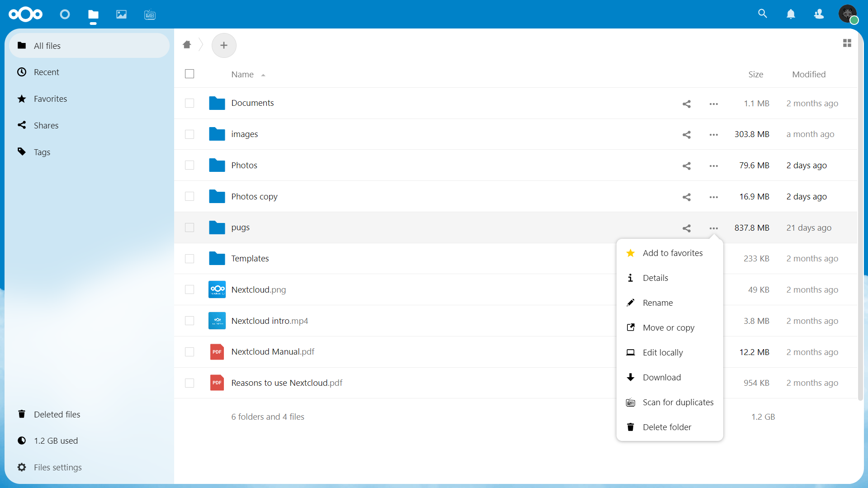Screen dimensions: 868x488
Task: Select the Photos copy folder checkbox
Action: [190, 196]
